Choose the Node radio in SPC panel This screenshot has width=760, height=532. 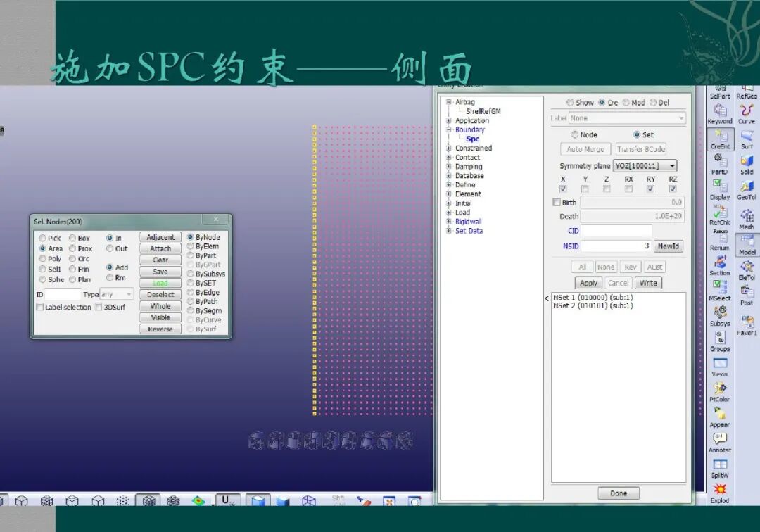(584, 134)
